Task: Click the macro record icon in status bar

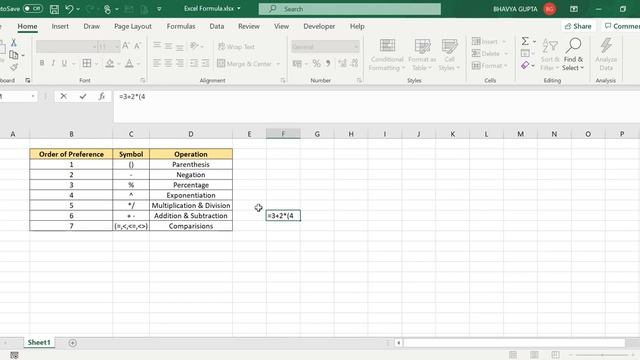Action: (14, 355)
